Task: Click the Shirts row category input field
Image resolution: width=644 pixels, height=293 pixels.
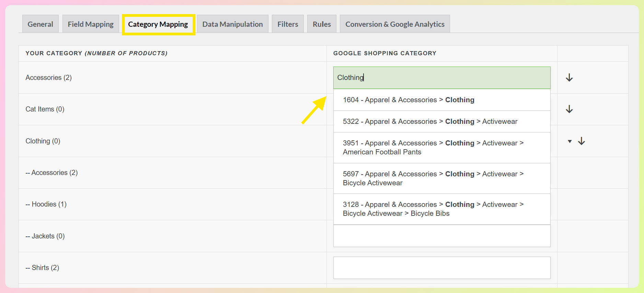Action: 441,268
